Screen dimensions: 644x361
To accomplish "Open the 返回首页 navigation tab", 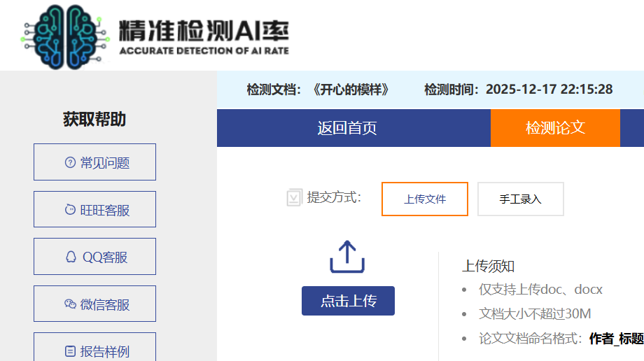I will [347, 128].
